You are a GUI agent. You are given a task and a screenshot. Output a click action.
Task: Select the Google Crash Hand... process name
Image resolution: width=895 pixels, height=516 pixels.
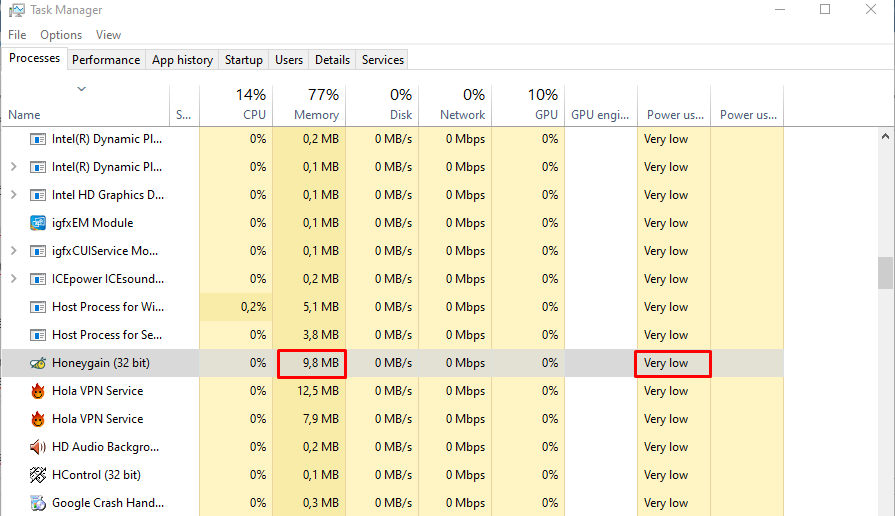(108, 503)
